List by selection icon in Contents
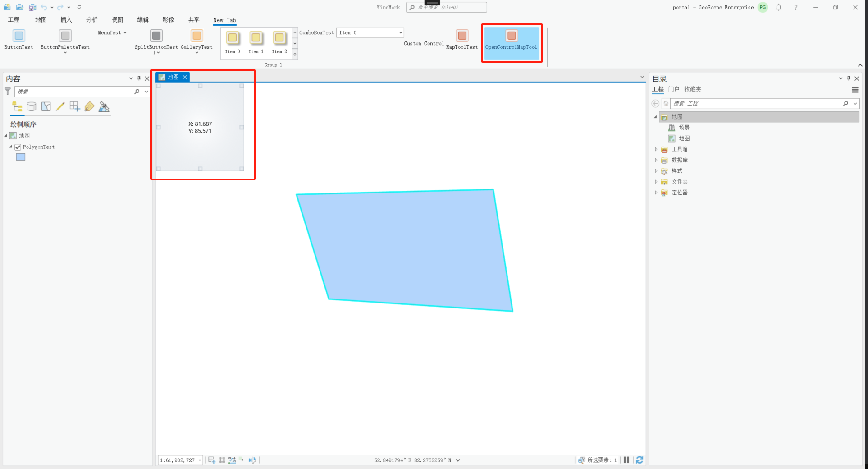Image resolution: width=868 pixels, height=469 pixels. [x=46, y=106]
